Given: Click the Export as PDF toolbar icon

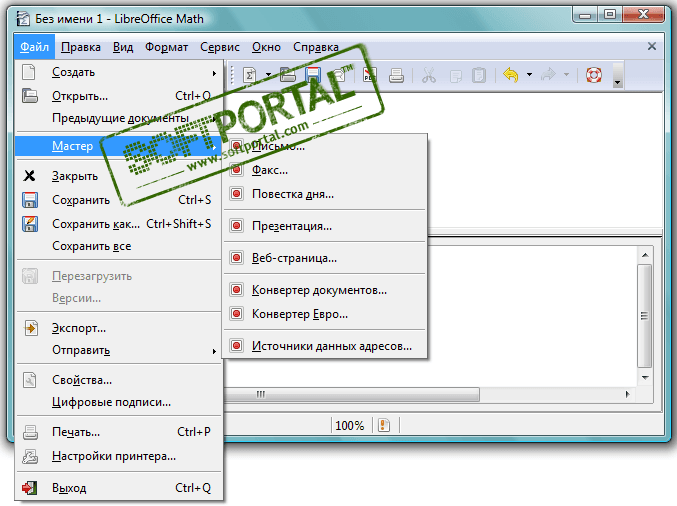Looking at the screenshot, I should [x=370, y=75].
